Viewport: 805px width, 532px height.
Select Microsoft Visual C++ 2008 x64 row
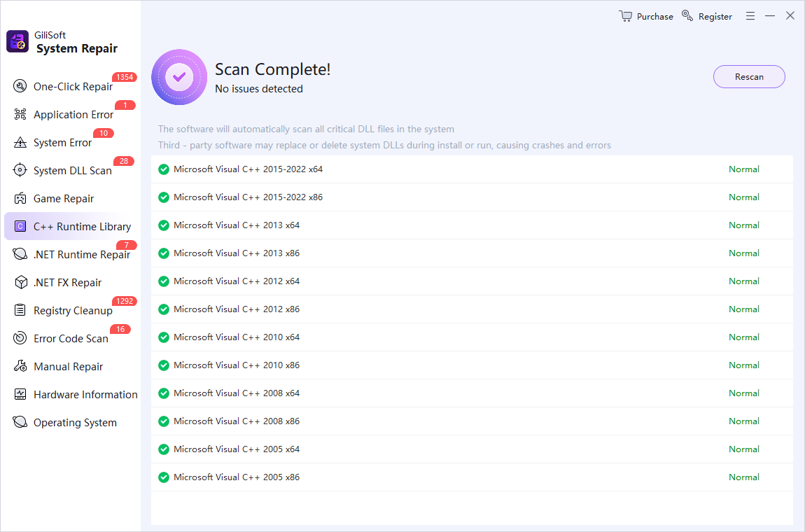coord(472,393)
